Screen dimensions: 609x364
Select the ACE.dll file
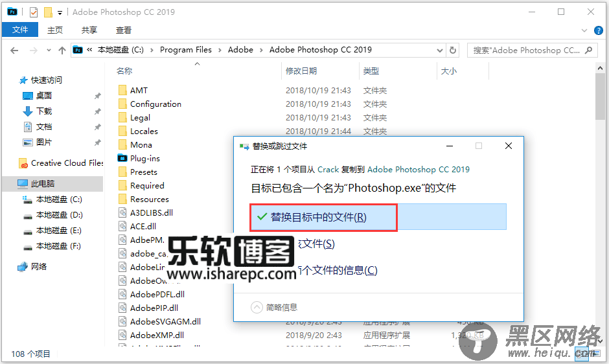(x=143, y=226)
